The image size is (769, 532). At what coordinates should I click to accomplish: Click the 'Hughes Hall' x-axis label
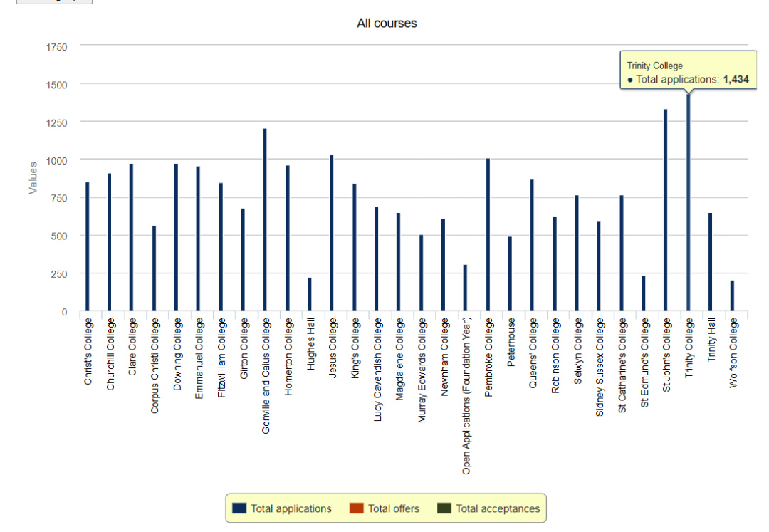(x=310, y=344)
